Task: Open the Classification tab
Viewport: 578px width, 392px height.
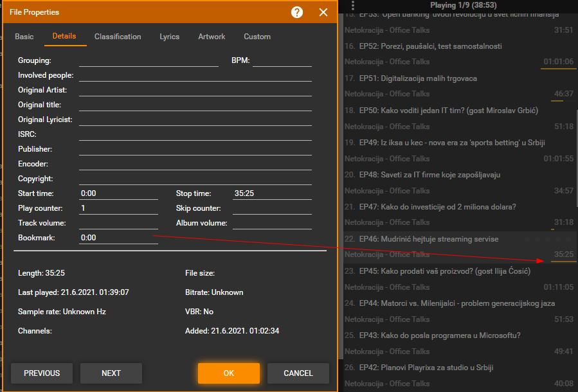Action: point(118,37)
